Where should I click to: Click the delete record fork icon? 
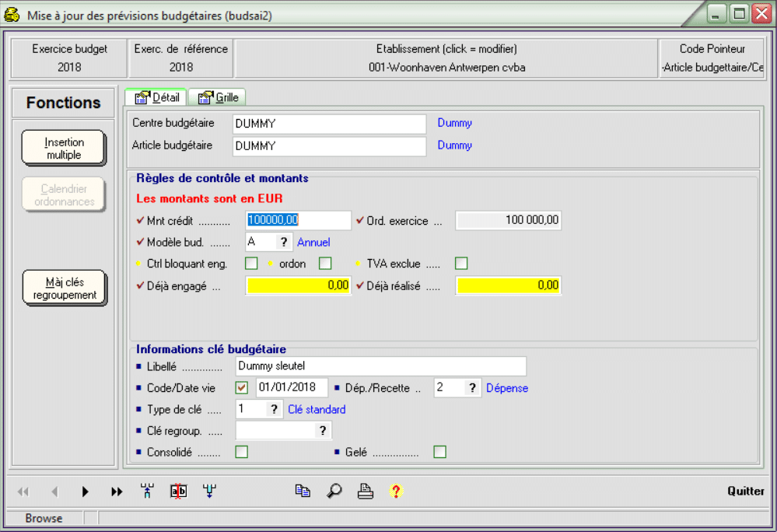click(210, 491)
